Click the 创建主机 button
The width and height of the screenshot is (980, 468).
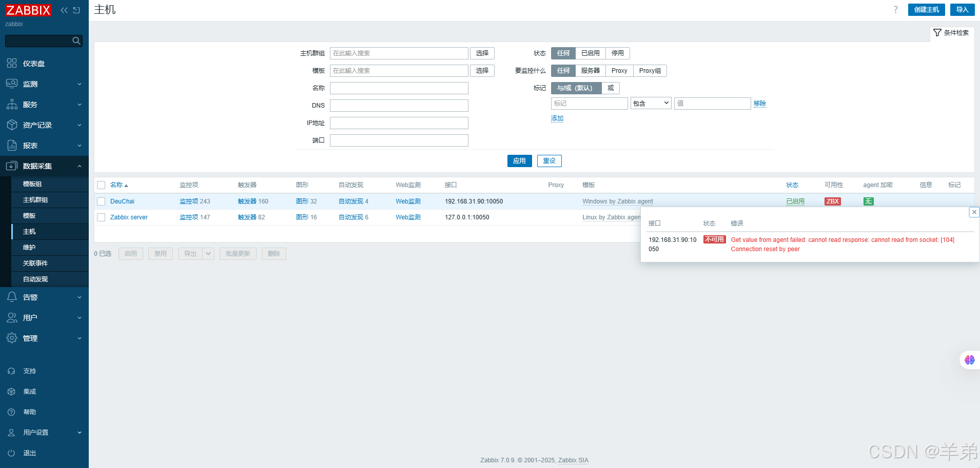(926, 9)
